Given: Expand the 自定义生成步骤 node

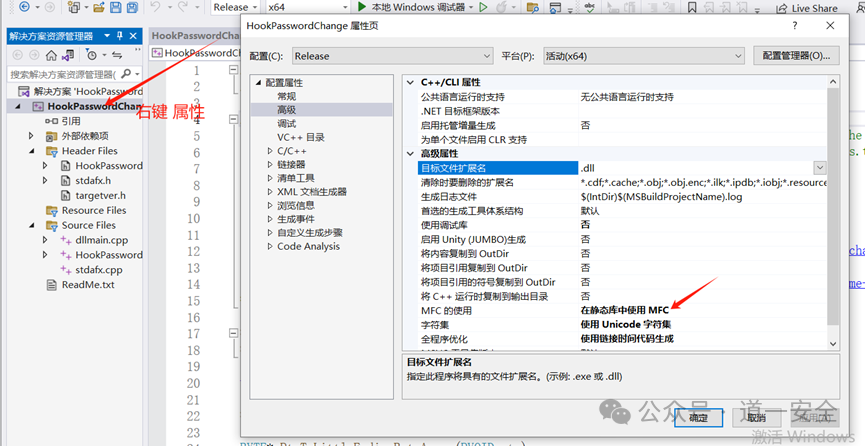Looking at the screenshot, I should 270,232.
